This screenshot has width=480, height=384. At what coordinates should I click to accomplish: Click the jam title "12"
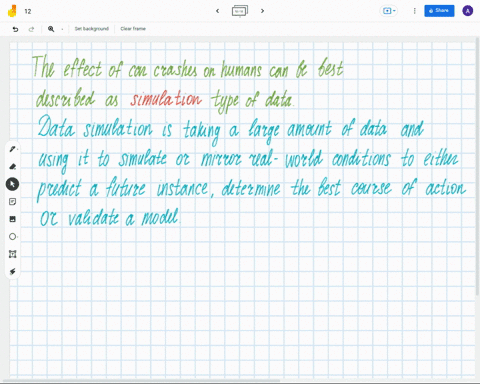pos(28,11)
